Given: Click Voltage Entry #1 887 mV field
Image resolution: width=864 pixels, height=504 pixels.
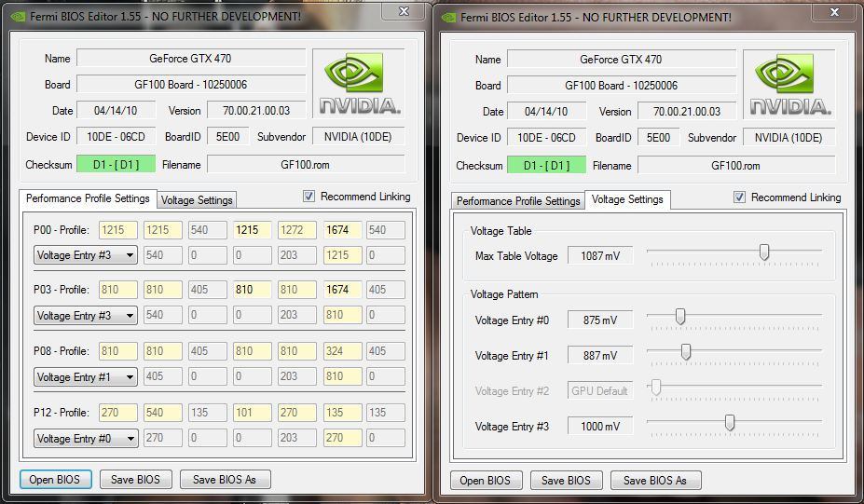Looking at the screenshot, I should (600, 356).
